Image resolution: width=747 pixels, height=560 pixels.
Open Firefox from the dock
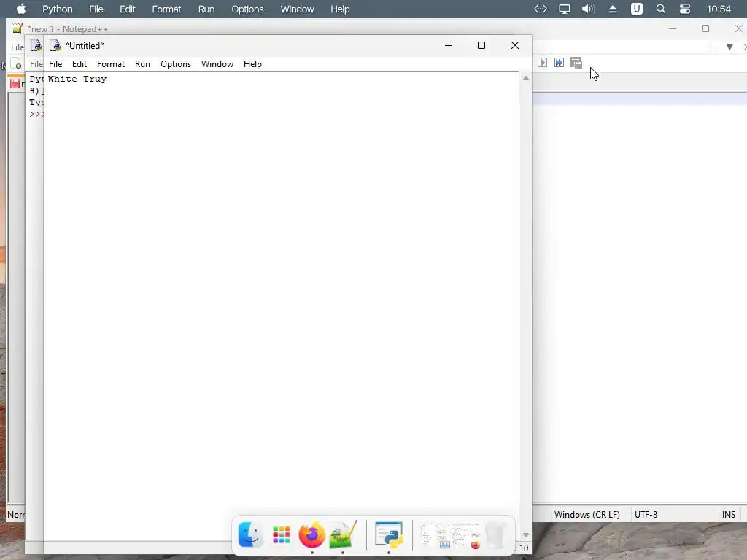311,534
